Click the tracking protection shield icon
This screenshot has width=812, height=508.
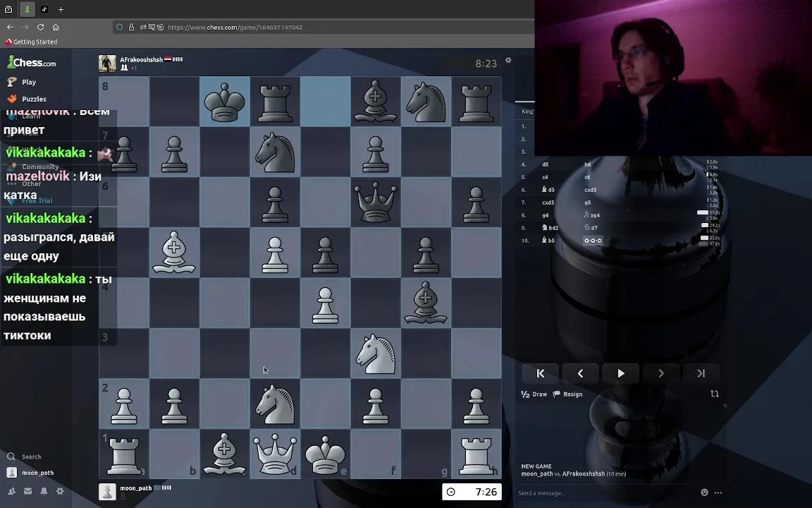(120, 27)
